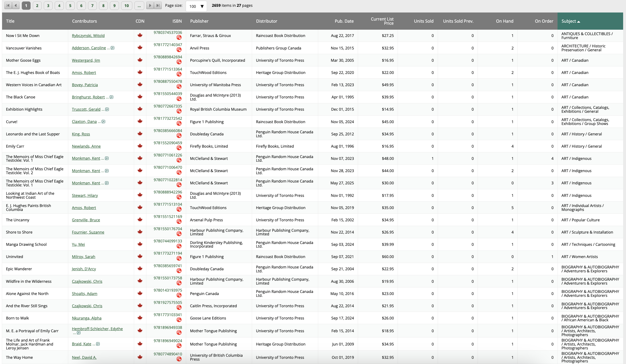Sort by the On Hand column header
The width and height of the screenshot is (626, 364).
click(505, 21)
